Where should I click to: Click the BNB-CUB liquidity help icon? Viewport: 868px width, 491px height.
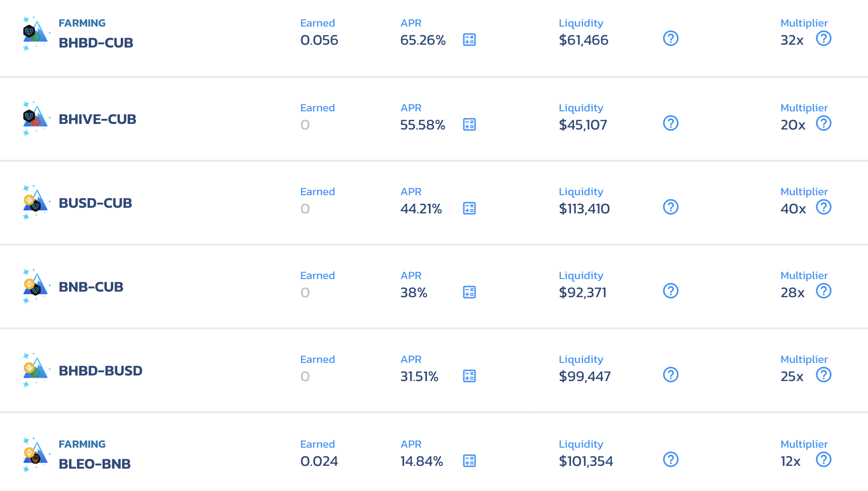click(670, 291)
